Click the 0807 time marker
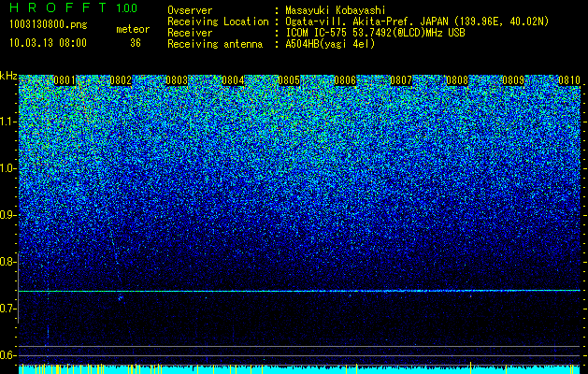This screenshot has height=374, width=588. pyautogui.click(x=401, y=80)
